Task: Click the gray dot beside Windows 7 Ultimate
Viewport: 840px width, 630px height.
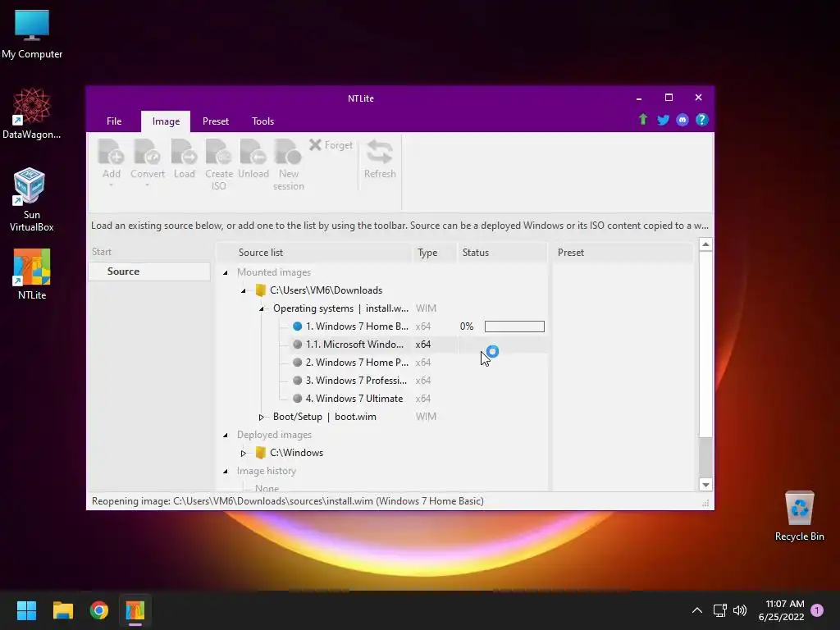Action: point(297,399)
